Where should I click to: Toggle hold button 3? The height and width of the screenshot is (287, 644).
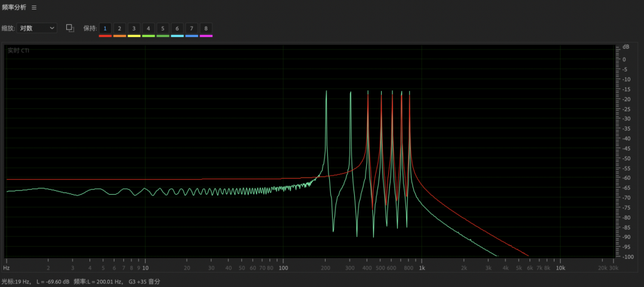134,29
